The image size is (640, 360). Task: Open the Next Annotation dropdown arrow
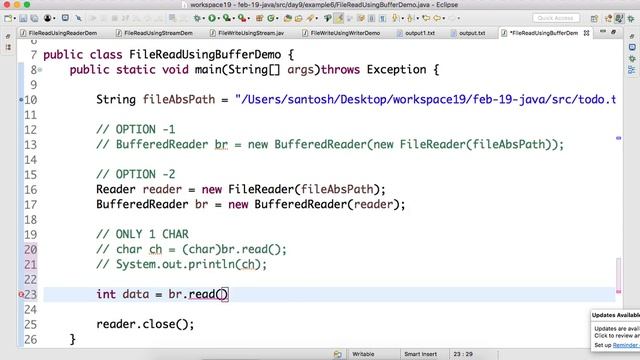(402, 19)
